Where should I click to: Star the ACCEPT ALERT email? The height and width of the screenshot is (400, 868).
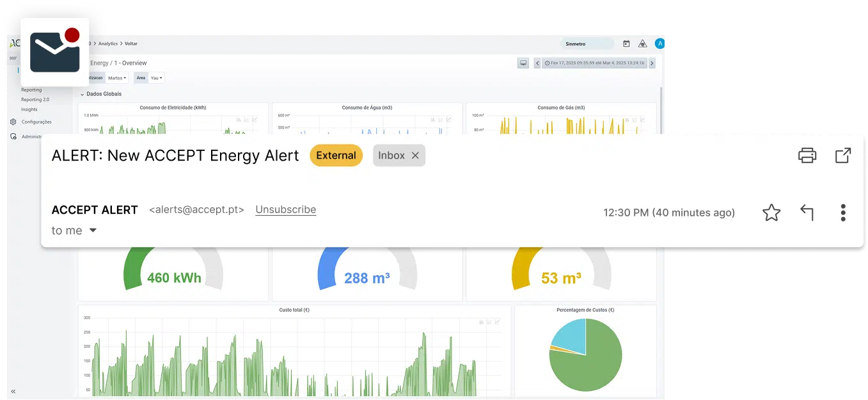(771, 212)
